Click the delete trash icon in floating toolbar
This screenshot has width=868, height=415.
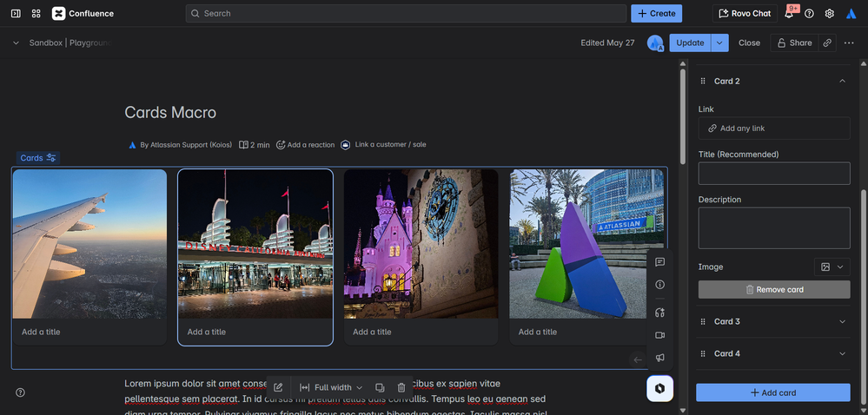401,387
